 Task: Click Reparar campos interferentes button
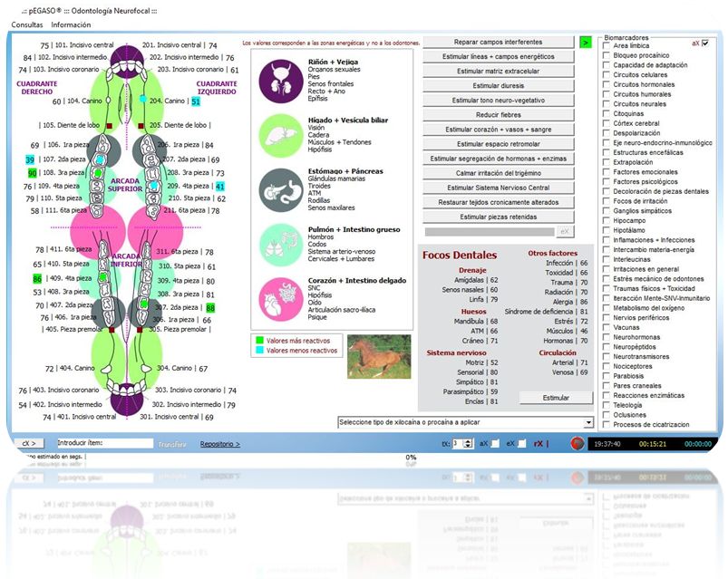(x=499, y=43)
